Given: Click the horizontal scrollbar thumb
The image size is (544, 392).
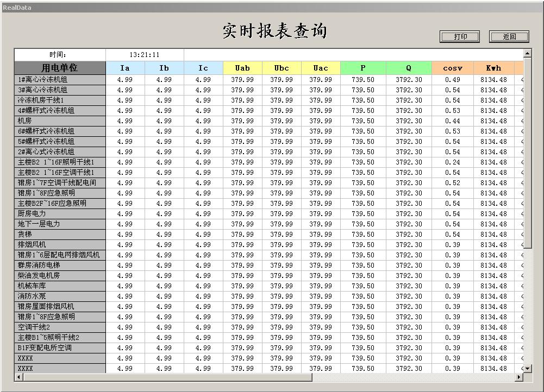Looking at the screenshot, I should [167, 377].
